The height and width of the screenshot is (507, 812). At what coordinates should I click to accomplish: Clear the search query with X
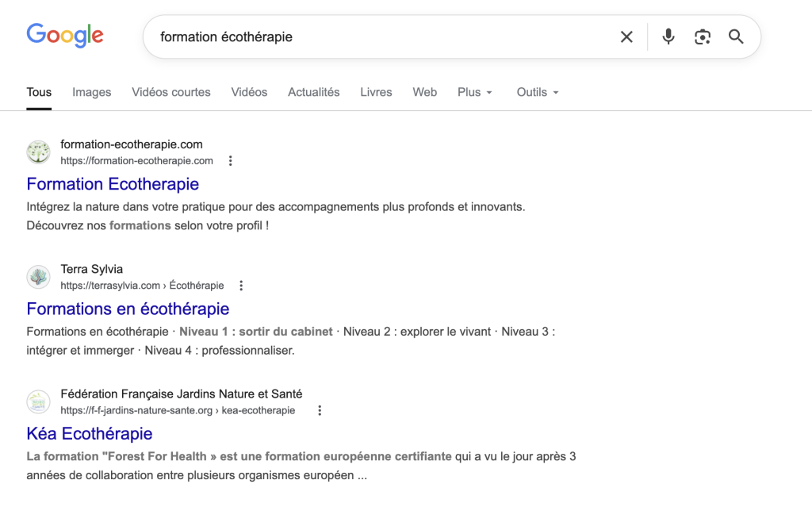626,36
